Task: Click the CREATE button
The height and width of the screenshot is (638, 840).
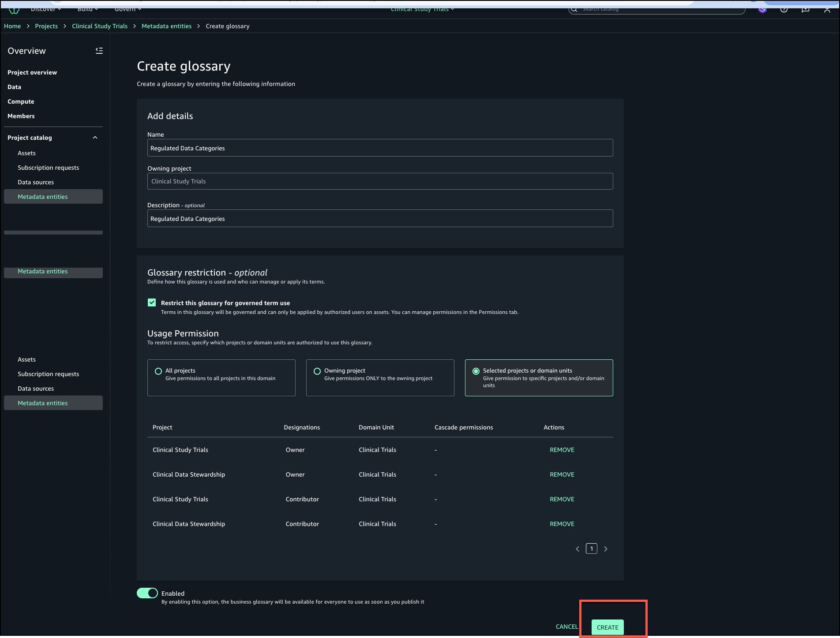Action: tap(607, 627)
